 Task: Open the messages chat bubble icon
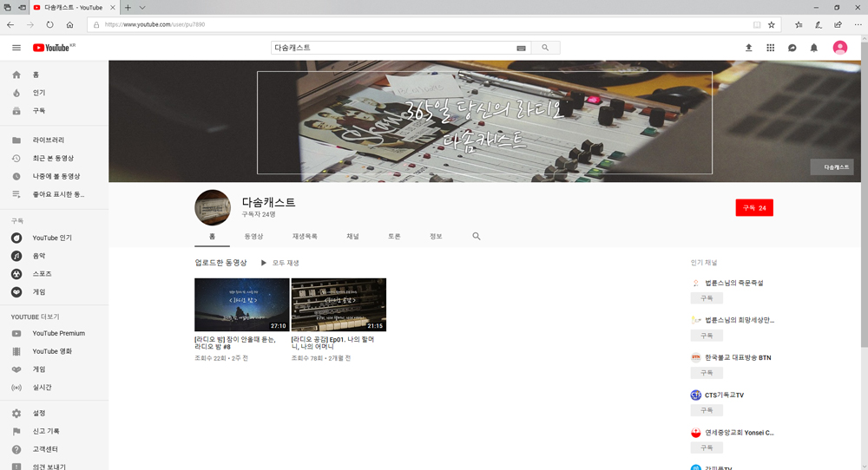pyautogui.click(x=792, y=48)
